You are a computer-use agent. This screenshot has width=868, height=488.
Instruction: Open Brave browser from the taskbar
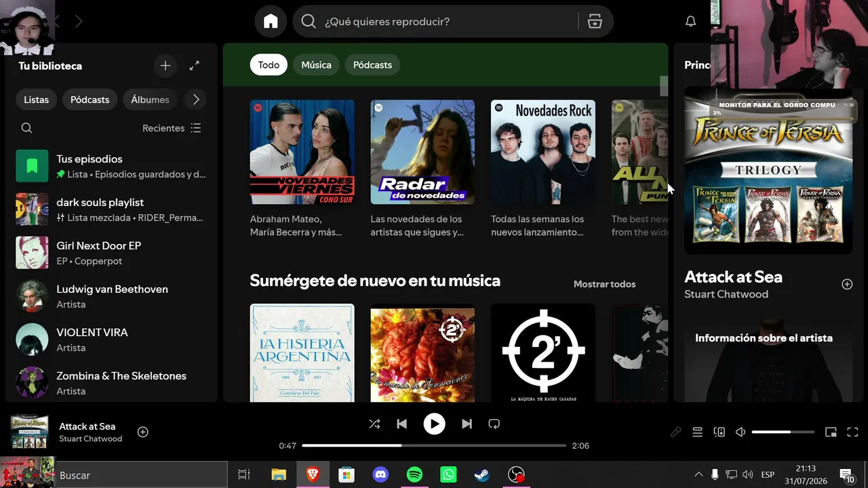[313, 475]
